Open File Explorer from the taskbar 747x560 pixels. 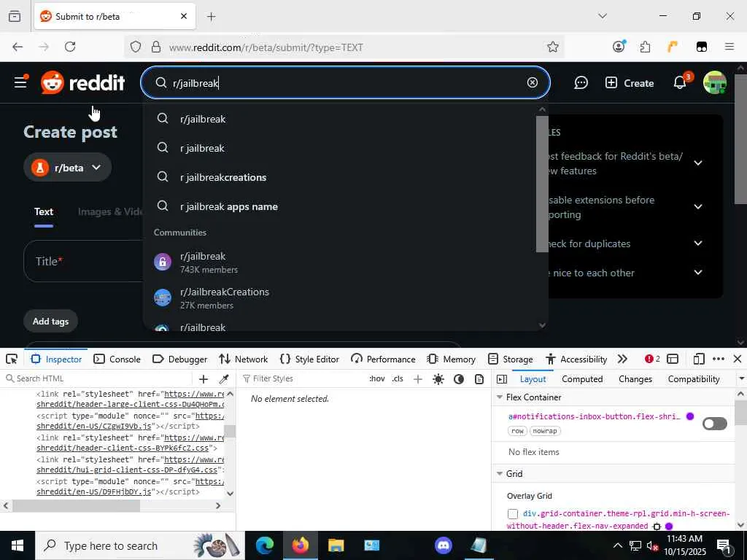(336, 545)
